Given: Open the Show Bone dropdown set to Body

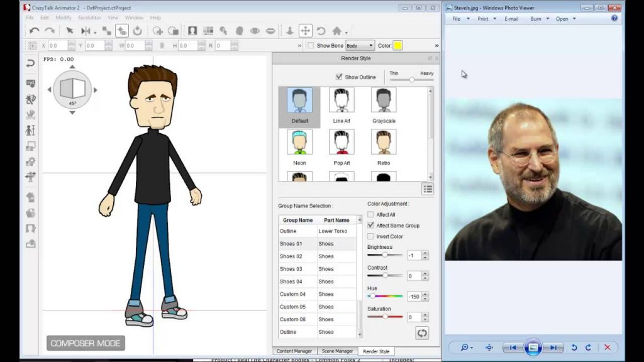Looking at the screenshot, I should 360,45.
